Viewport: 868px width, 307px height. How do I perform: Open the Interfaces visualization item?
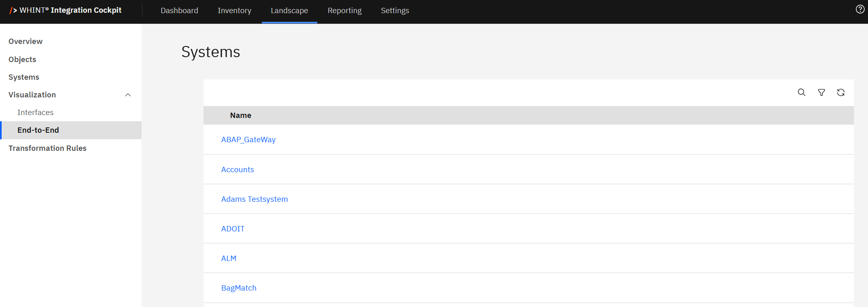click(35, 113)
